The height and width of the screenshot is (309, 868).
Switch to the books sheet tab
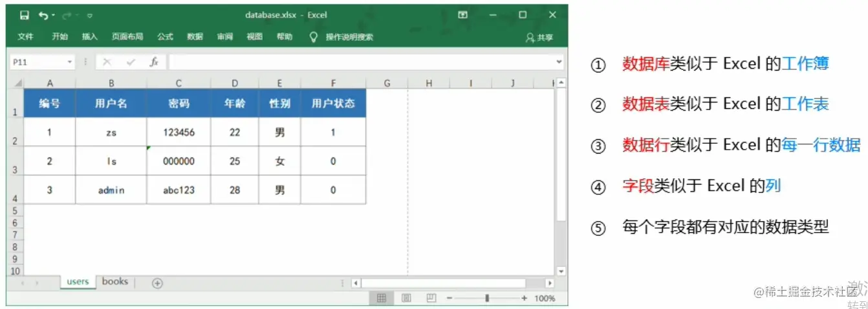coord(114,282)
